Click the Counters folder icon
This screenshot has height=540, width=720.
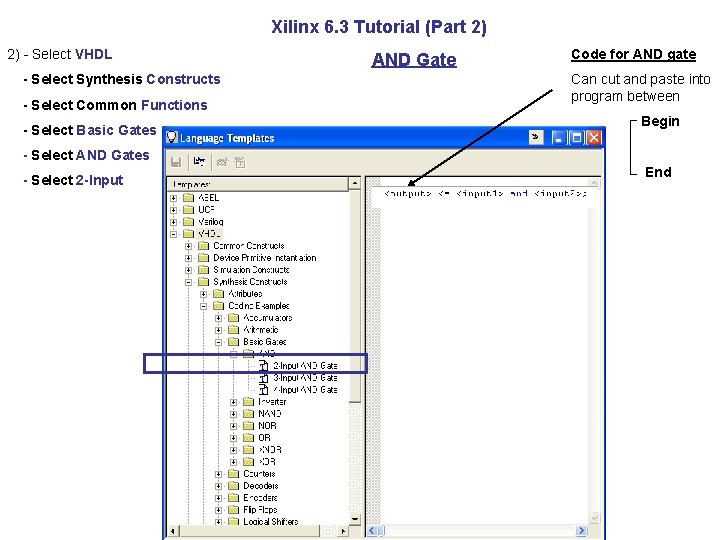point(234,473)
